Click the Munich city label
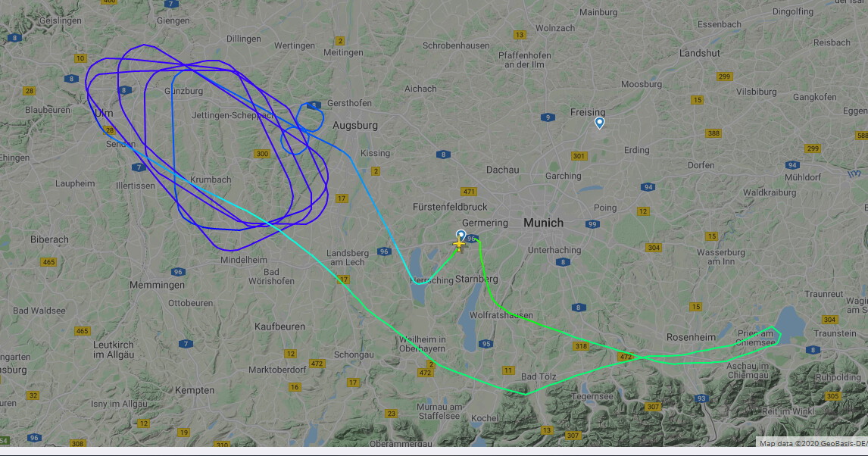 pyautogui.click(x=544, y=223)
